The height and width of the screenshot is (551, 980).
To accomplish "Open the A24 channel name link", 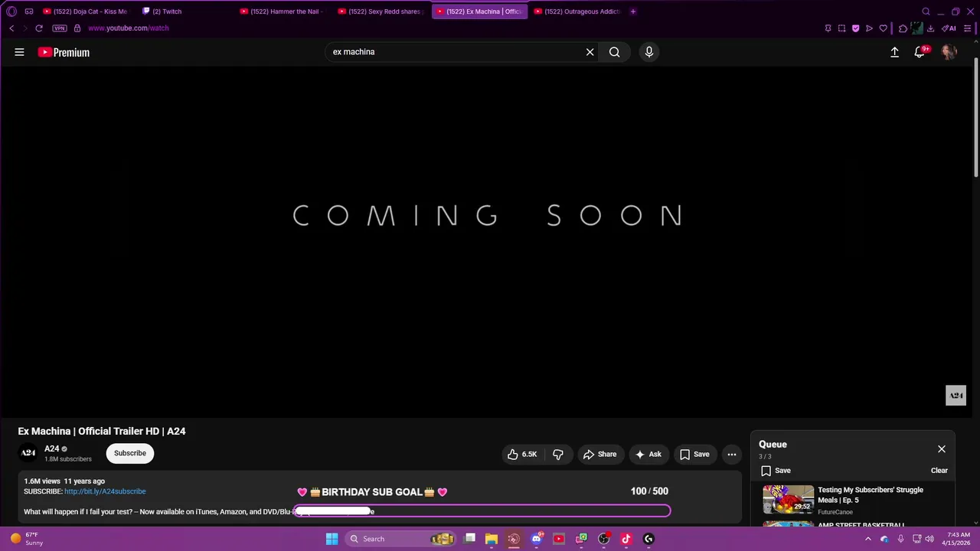I will pos(52,449).
